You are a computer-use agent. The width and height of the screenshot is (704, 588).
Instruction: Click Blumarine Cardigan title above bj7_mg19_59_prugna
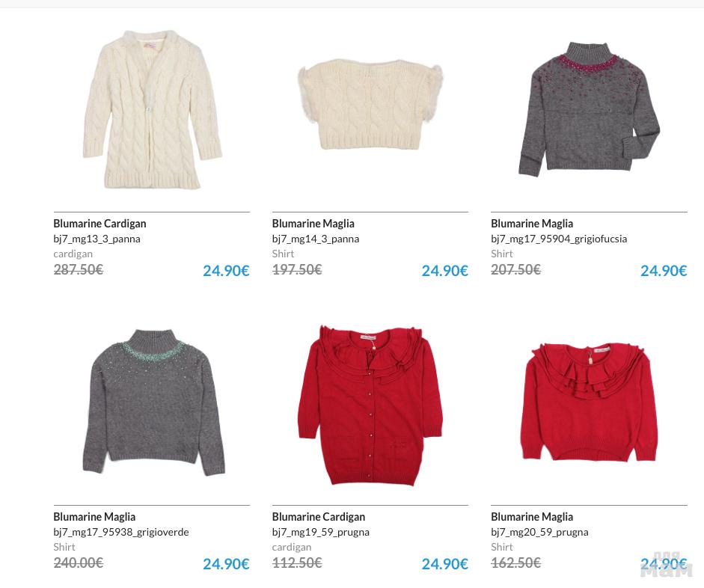318,517
